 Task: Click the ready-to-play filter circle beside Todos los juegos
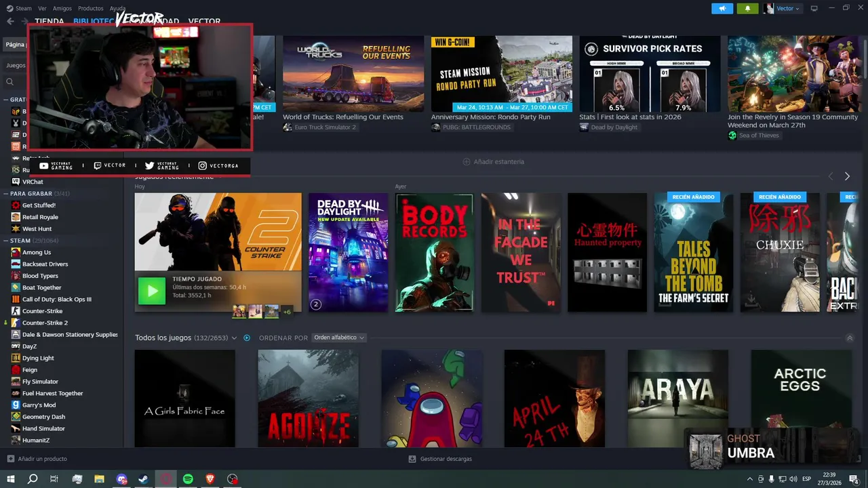point(247,338)
